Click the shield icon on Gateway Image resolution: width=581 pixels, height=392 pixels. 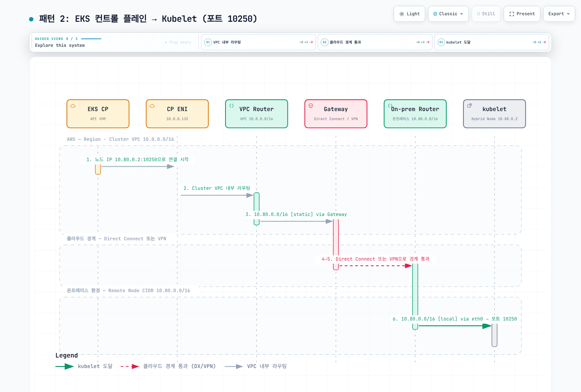coord(311,106)
